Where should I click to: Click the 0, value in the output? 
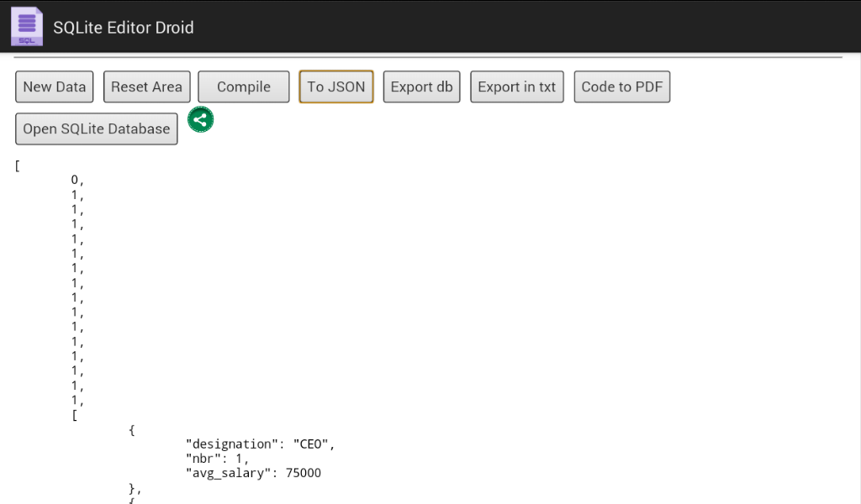click(x=78, y=180)
